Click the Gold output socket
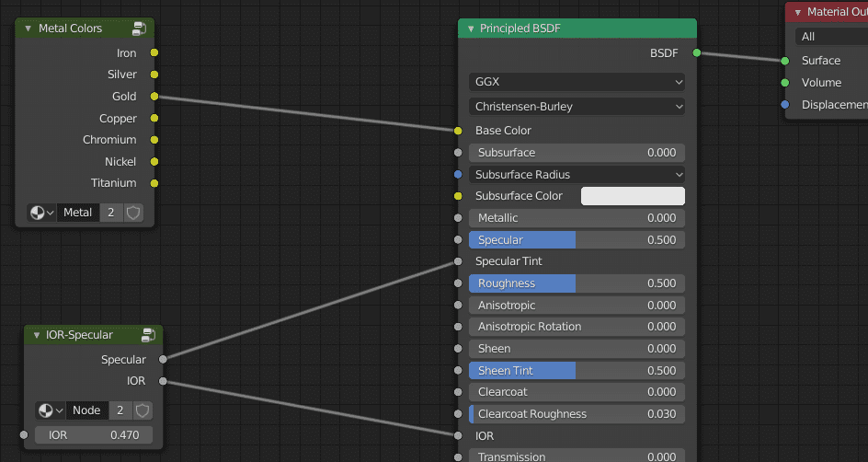This screenshot has width=868, height=462. 154,97
